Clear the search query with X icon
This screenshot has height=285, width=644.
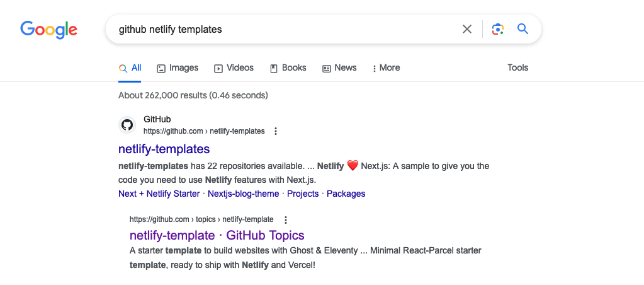pos(467,29)
